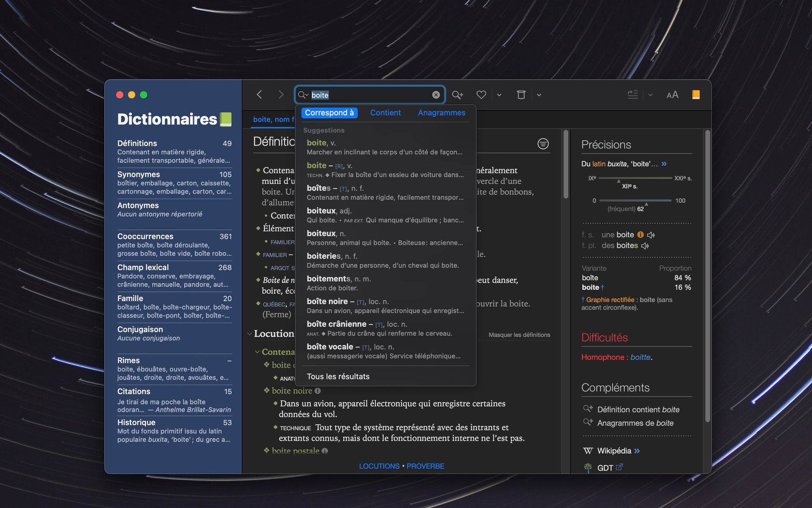The image size is (812, 508).
Task: Adjust text size with the AA icon
Action: pyautogui.click(x=672, y=95)
